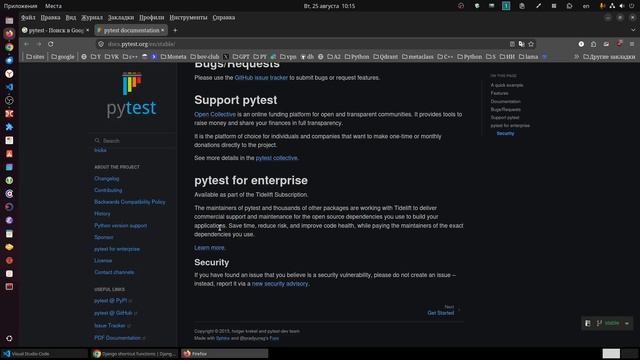Open Contact channels sidebar link
Image resolution: width=640 pixels, height=360 pixels.
pyautogui.click(x=114, y=272)
